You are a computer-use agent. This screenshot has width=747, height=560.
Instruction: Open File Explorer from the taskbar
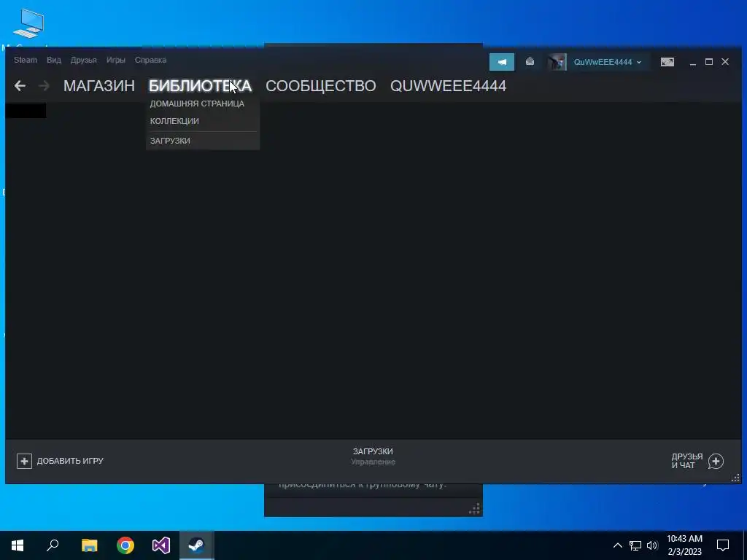[89, 545]
